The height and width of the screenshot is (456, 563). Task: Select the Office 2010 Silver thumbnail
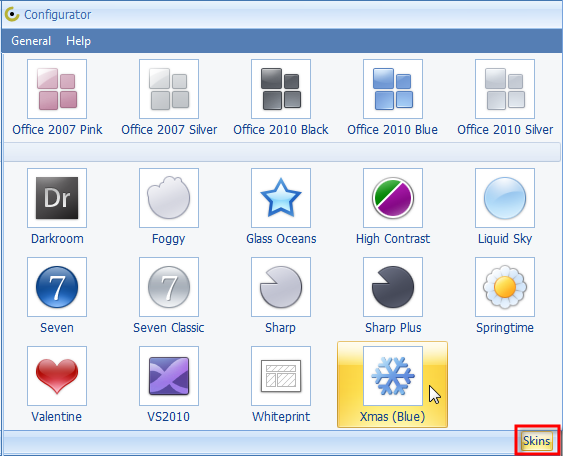pyautogui.click(x=505, y=89)
